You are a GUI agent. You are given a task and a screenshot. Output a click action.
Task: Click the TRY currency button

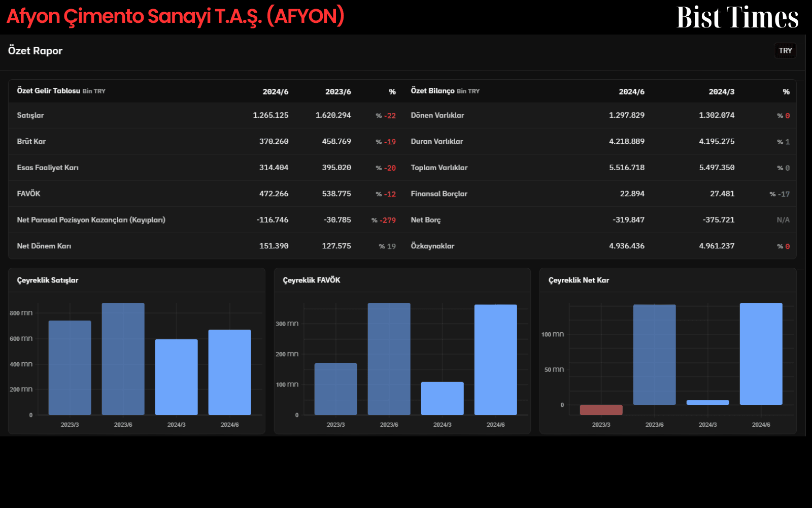click(785, 51)
